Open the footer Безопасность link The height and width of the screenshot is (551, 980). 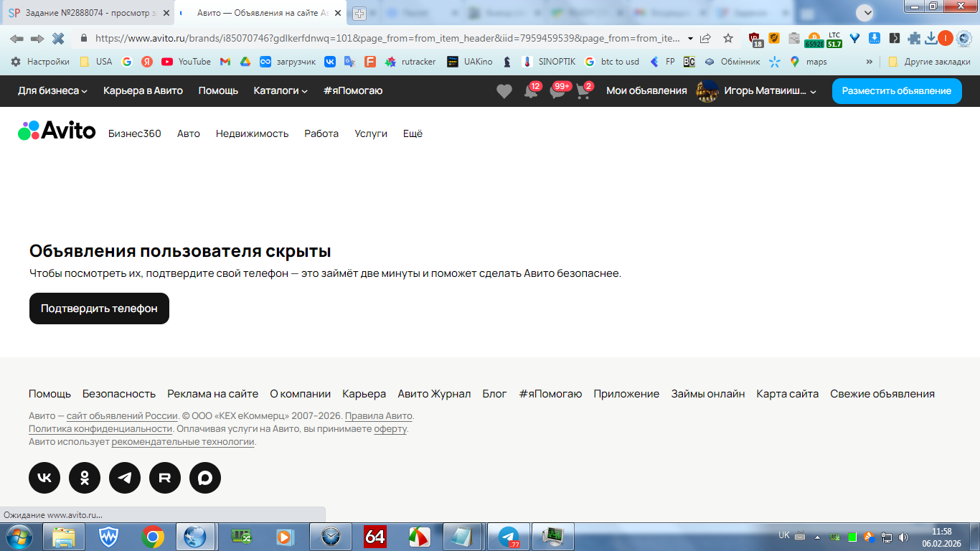click(119, 394)
